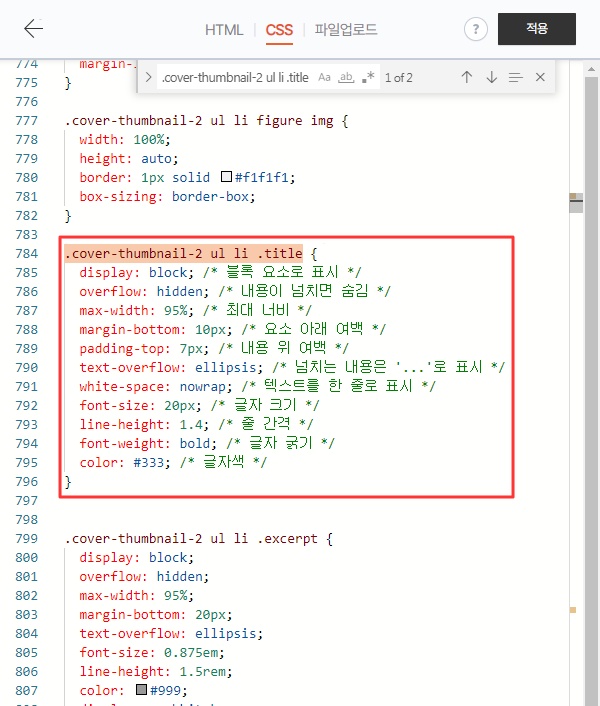Toggle Find in Selection icon

[516, 77]
